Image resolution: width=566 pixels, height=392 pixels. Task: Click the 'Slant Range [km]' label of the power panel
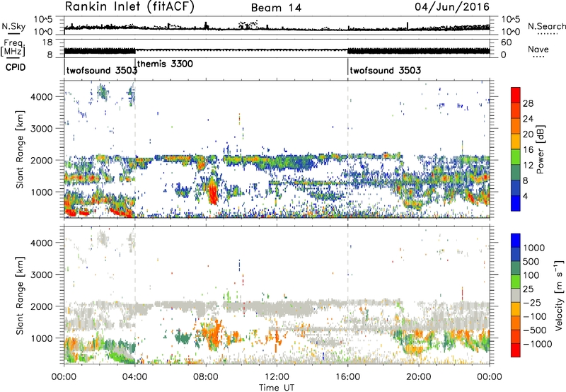[20, 149]
